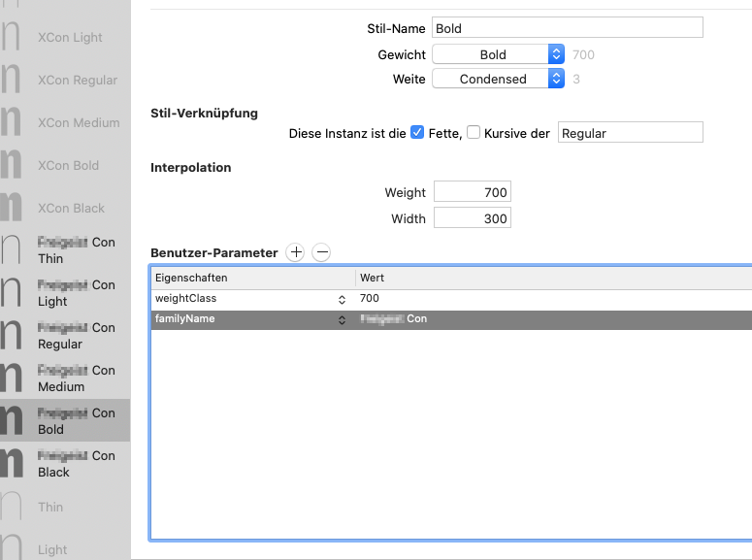Screen dimensions: 752x560
Task: Open the weightClass property selector arrows
Action: pyautogui.click(x=342, y=299)
